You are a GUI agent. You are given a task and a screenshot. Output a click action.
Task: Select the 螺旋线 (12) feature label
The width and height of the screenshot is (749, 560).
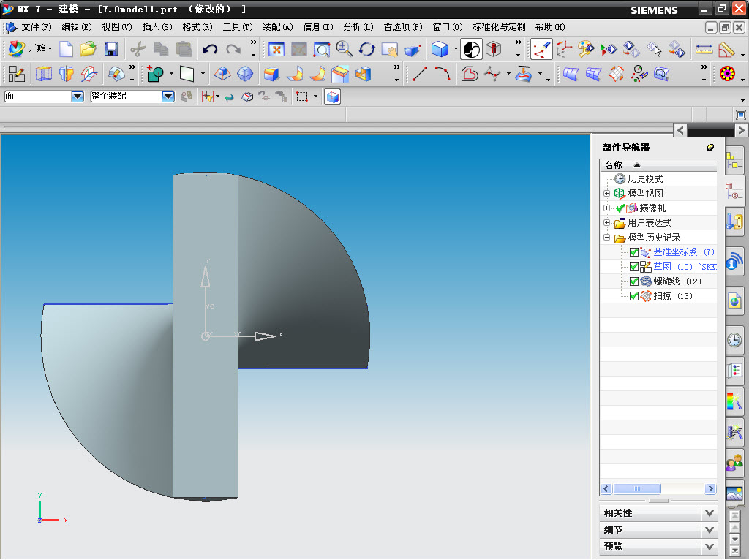pyautogui.click(x=677, y=281)
